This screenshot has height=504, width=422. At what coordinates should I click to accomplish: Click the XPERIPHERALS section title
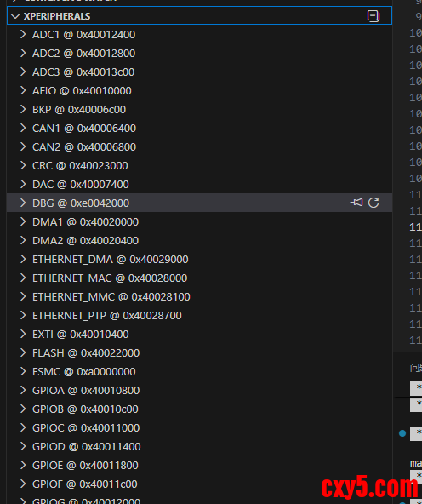coord(57,16)
